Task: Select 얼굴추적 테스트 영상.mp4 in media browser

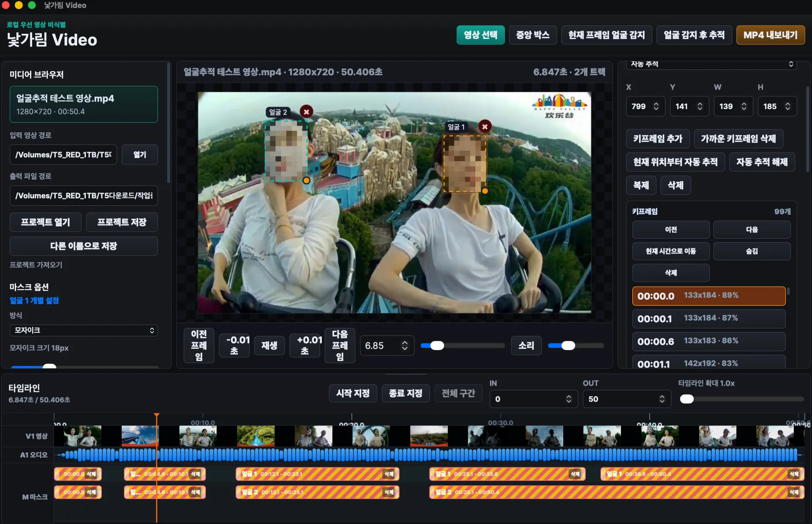Action: (84, 104)
